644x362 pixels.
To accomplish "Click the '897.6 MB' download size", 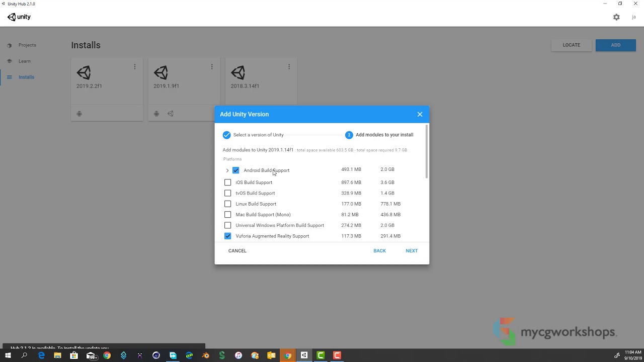I will [x=351, y=183].
